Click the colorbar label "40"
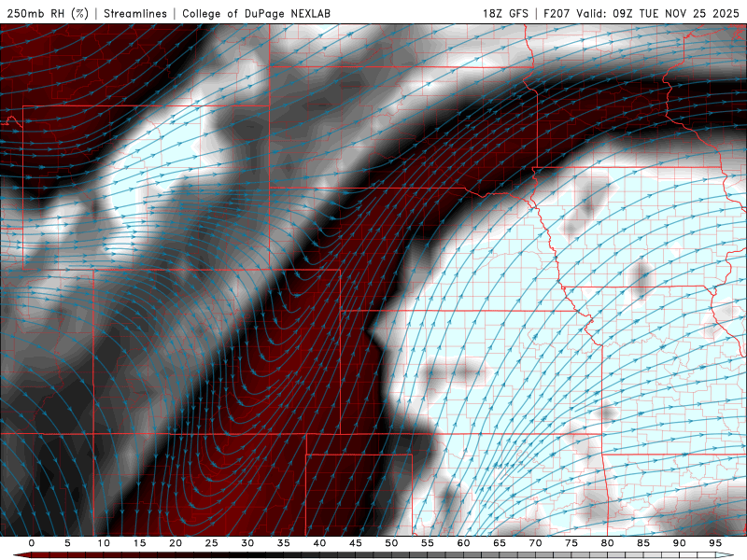 319,543
